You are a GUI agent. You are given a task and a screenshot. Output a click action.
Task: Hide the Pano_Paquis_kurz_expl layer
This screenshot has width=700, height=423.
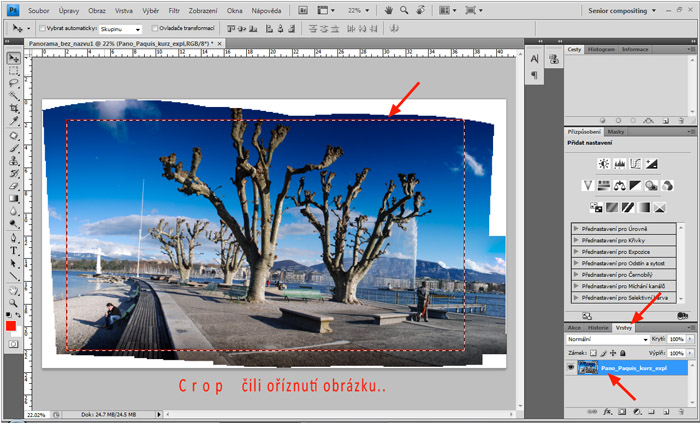(x=571, y=369)
